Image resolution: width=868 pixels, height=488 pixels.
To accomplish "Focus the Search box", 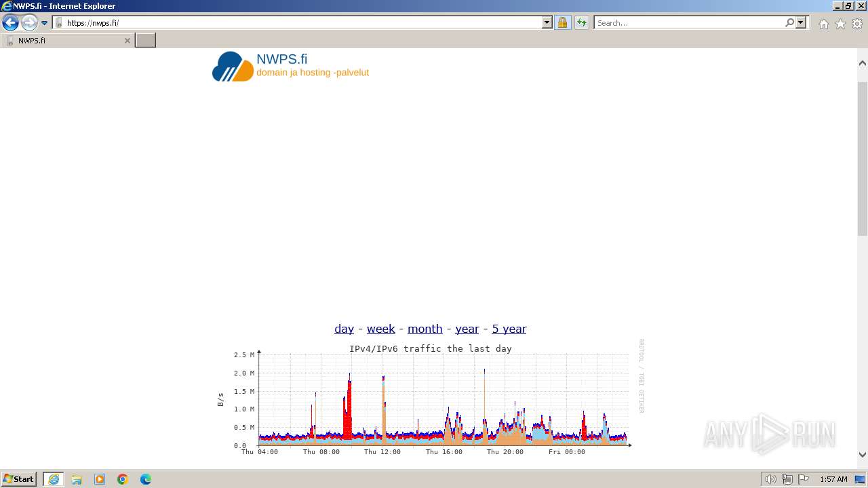I will tap(688, 23).
